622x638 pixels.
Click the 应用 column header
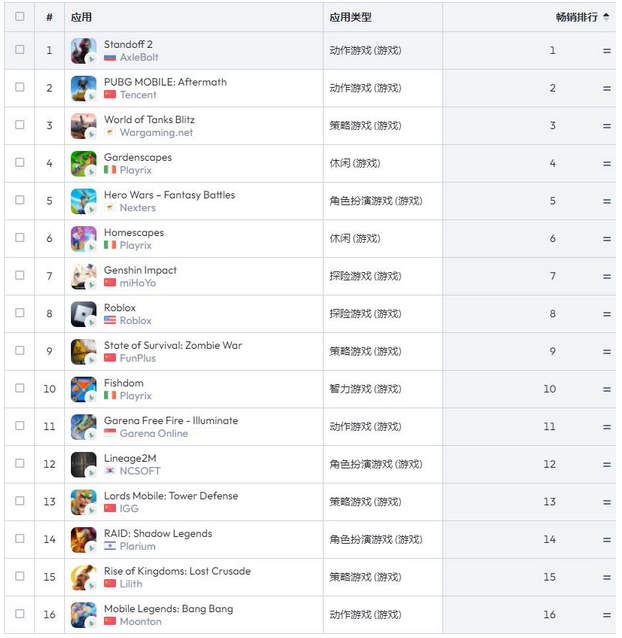tap(81, 17)
